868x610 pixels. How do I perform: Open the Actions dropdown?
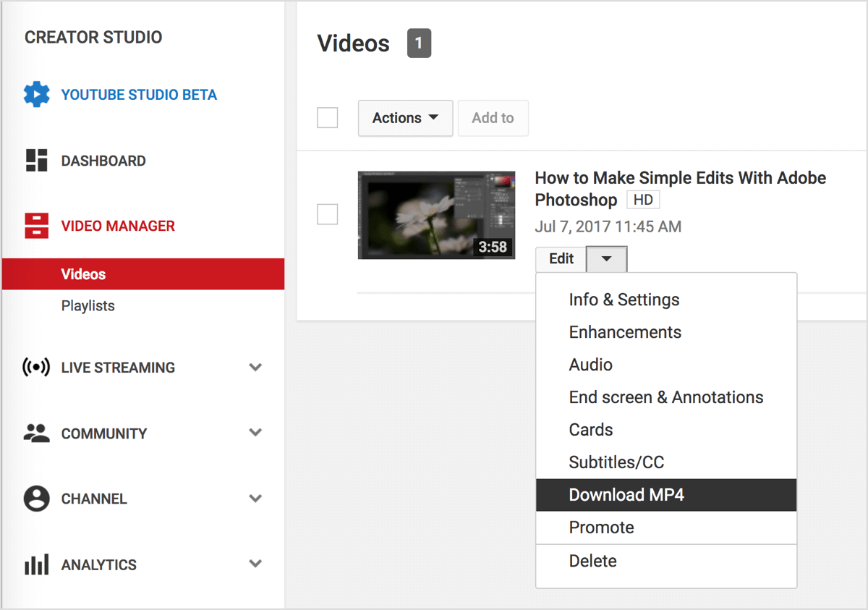point(406,118)
